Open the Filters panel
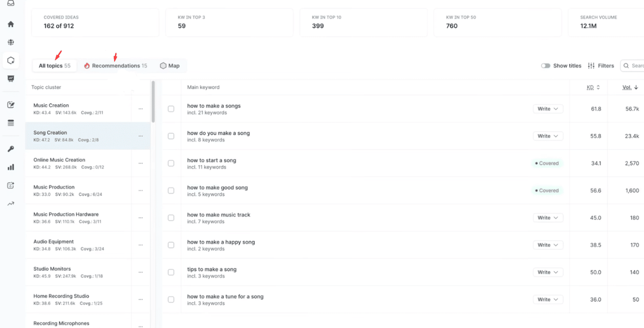Viewport: 644px width, 328px height. [x=601, y=66]
